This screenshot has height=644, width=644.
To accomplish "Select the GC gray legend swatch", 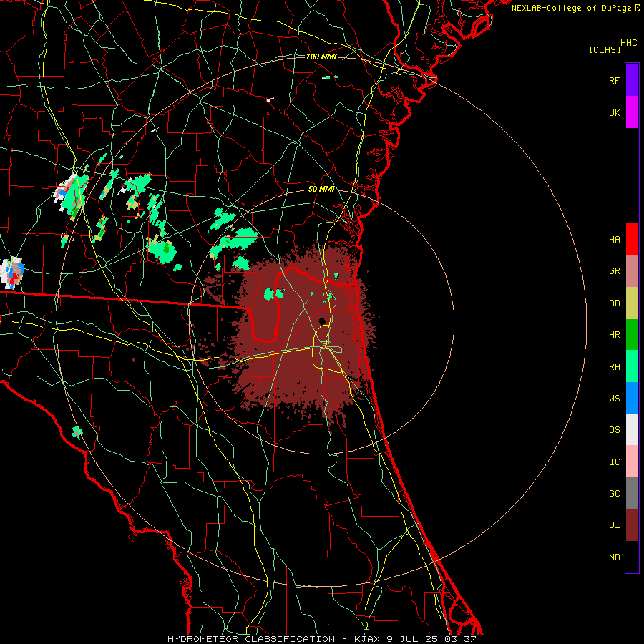I will 632,493.
